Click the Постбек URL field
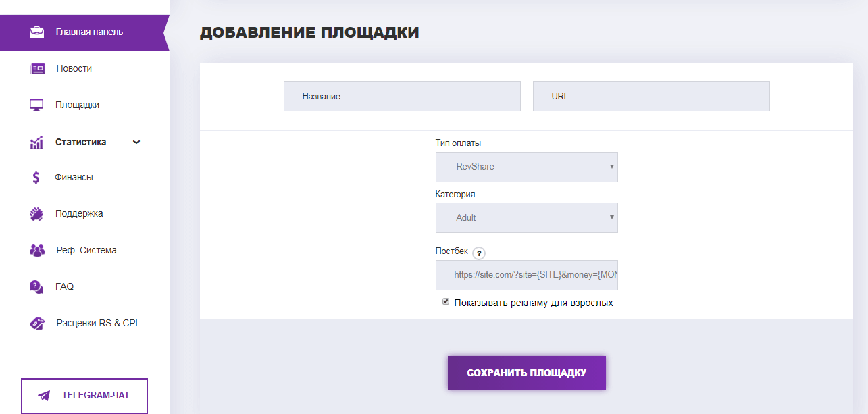 click(x=527, y=275)
